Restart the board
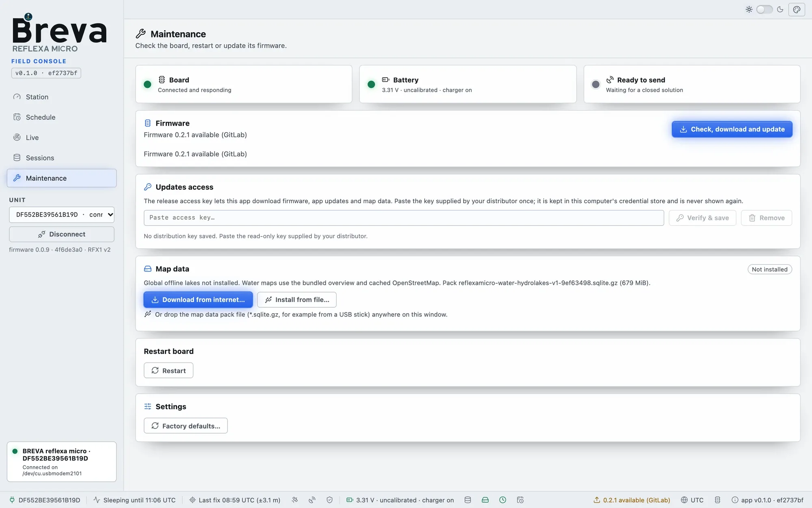The height and width of the screenshot is (508, 812). coord(168,370)
